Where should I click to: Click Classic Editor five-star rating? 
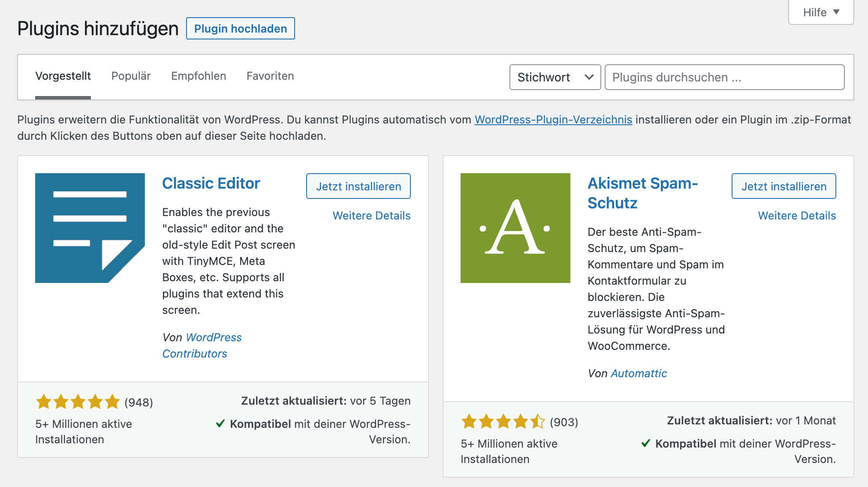(x=78, y=402)
